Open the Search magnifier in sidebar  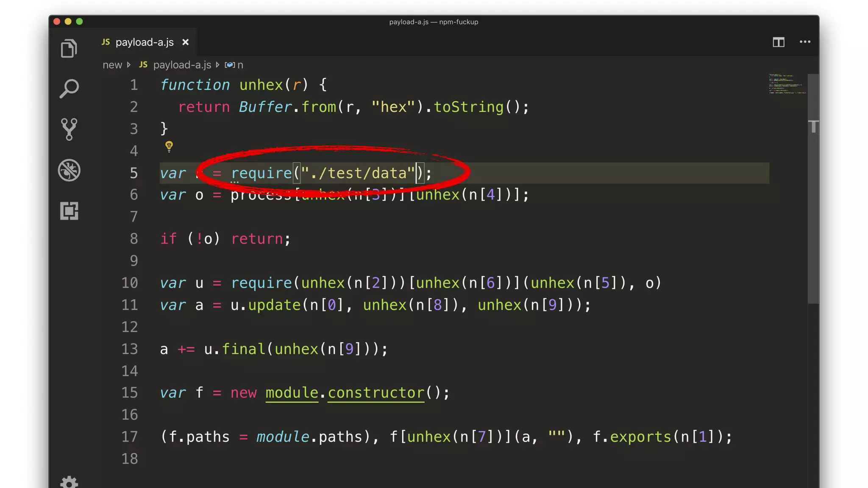[69, 89]
